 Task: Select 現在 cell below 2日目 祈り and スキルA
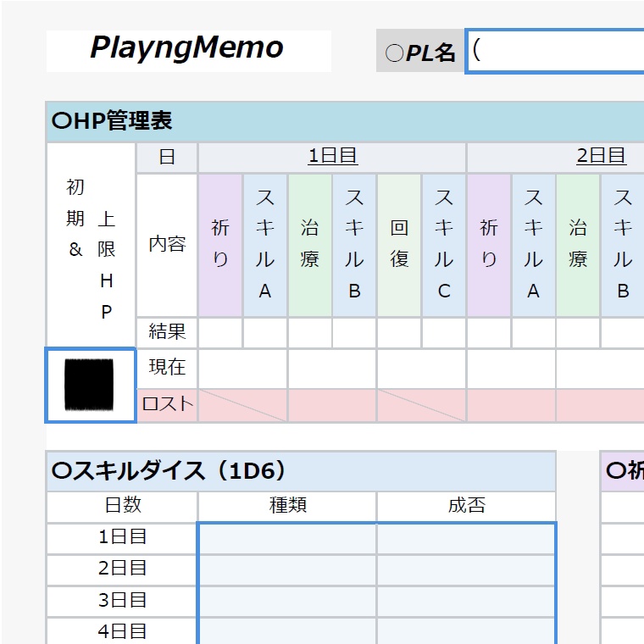point(511,369)
